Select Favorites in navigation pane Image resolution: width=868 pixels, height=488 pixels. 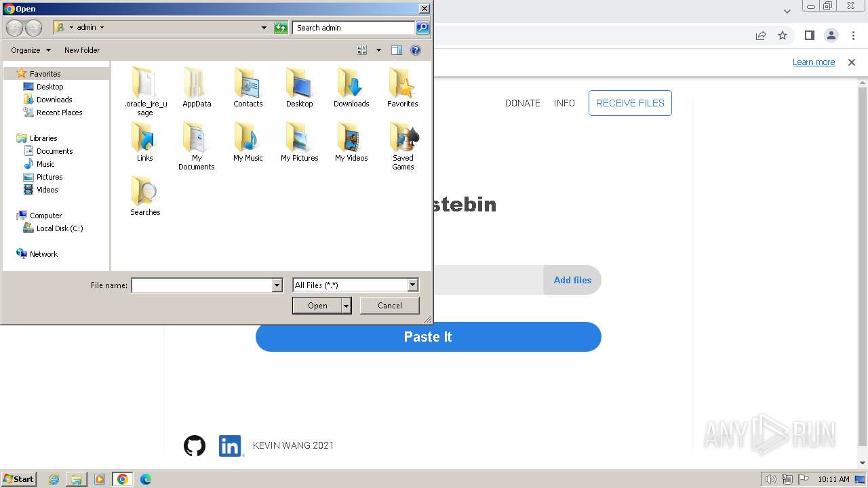pos(45,74)
